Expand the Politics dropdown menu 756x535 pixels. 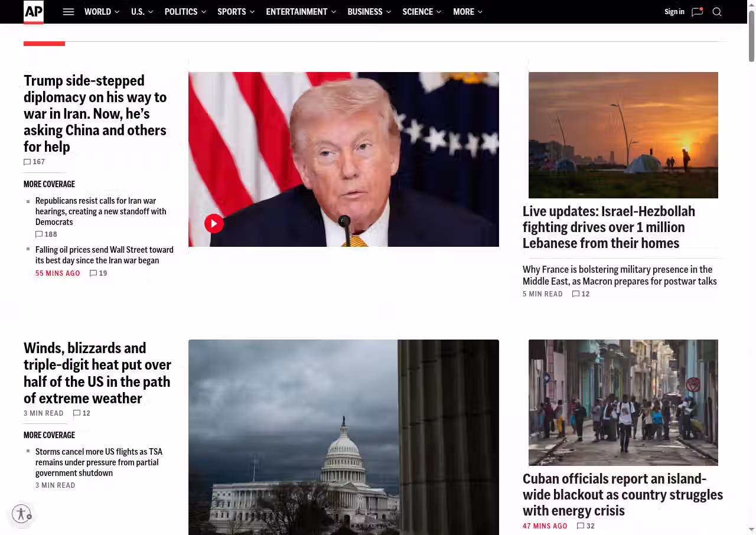point(185,12)
